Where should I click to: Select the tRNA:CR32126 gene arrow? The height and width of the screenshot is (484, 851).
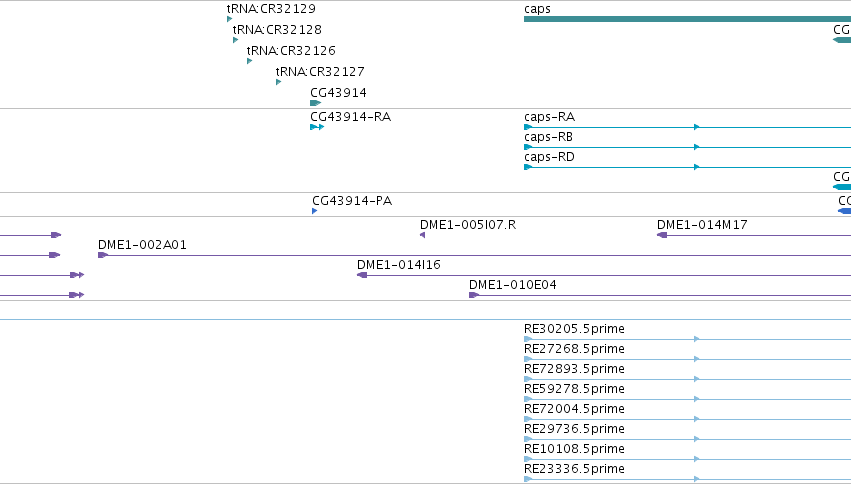point(250,61)
